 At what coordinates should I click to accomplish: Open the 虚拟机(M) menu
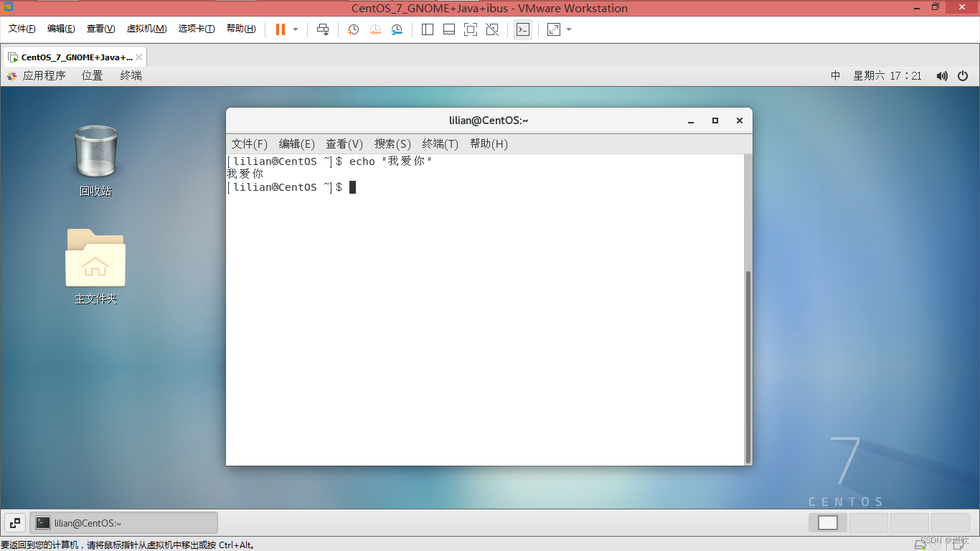click(146, 29)
